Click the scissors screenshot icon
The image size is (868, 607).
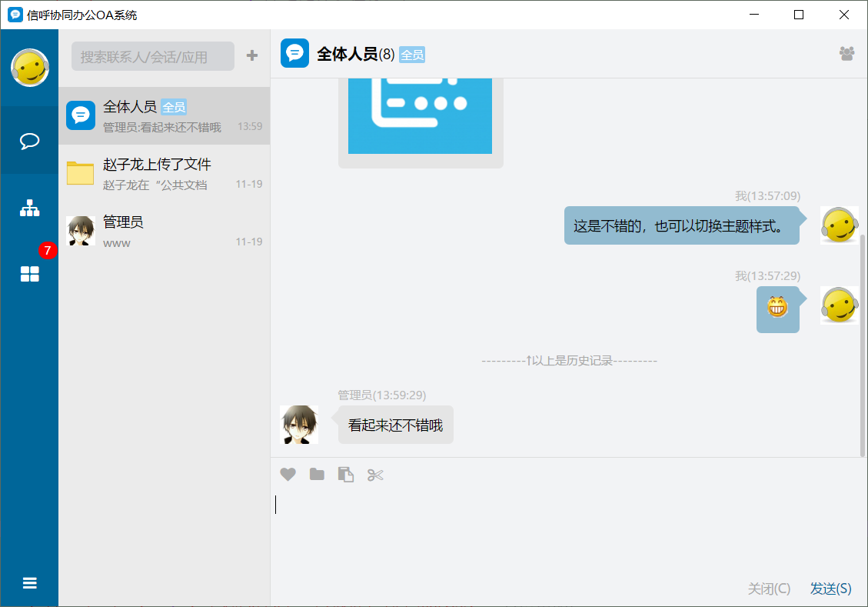375,475
